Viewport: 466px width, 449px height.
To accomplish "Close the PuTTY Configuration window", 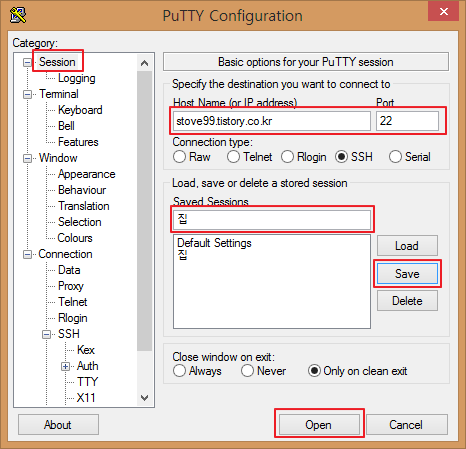I will click(x=443, y=12).
